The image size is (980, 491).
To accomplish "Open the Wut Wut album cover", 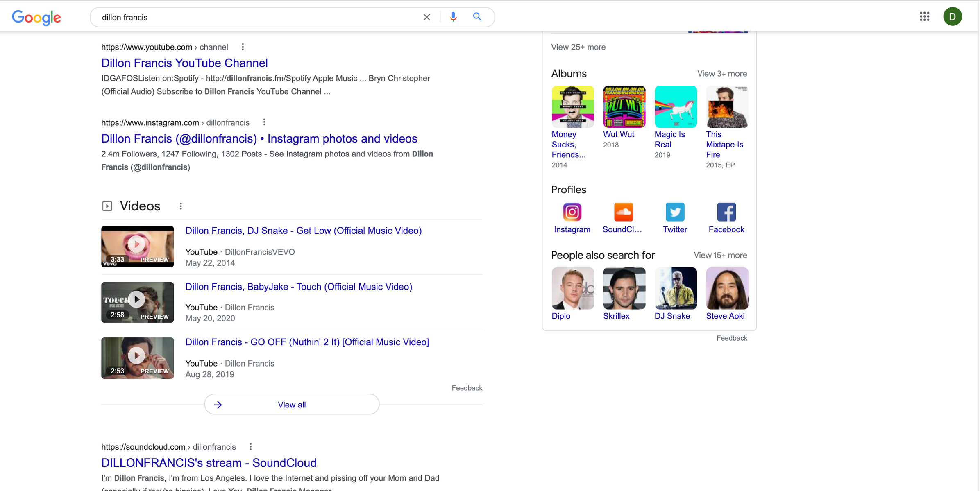I will (x=624, y=106).
